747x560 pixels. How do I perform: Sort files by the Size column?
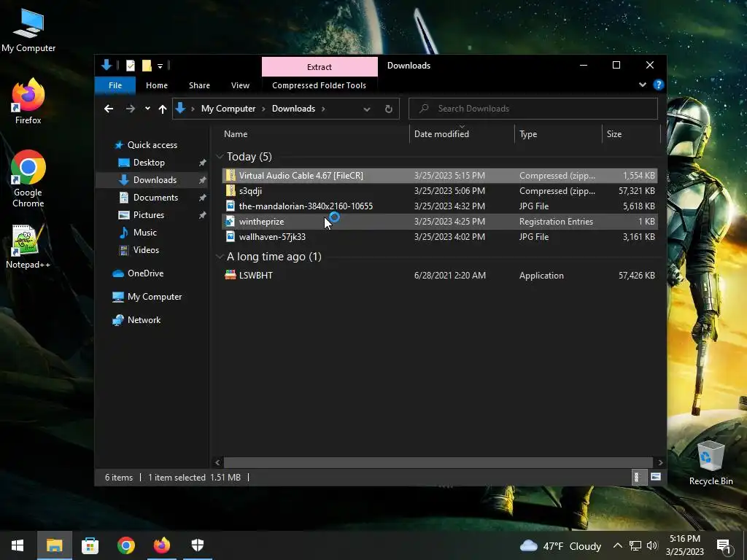[631, 134]
